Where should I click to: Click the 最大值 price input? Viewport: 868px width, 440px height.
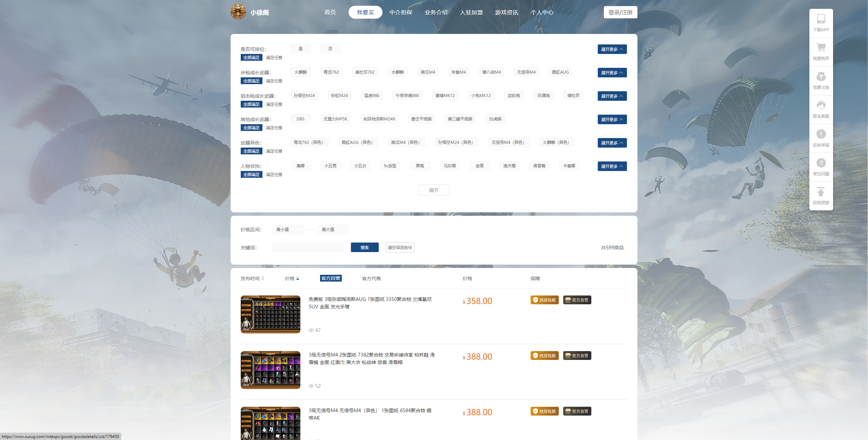click(333, 230)
